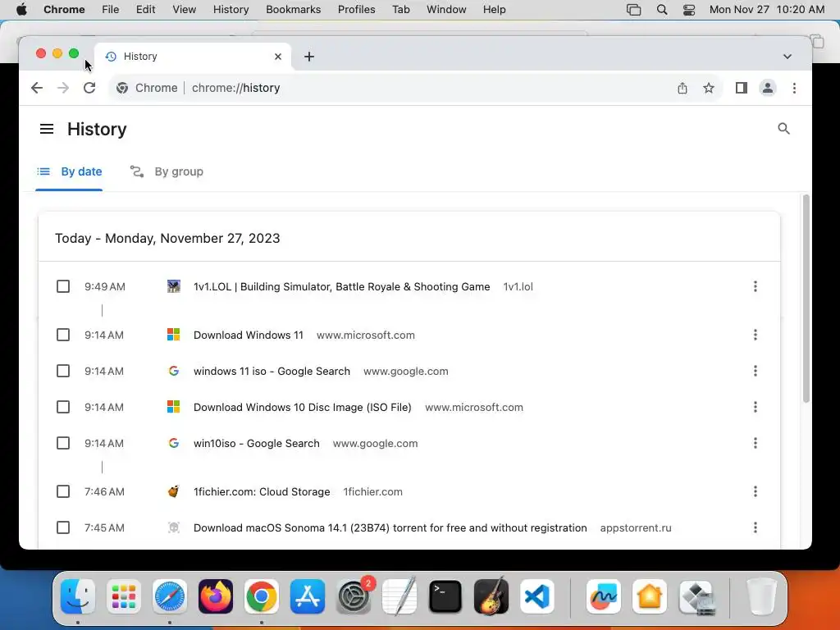Open the History hamburger menu
840x630 pixels.
click(47, 129)
